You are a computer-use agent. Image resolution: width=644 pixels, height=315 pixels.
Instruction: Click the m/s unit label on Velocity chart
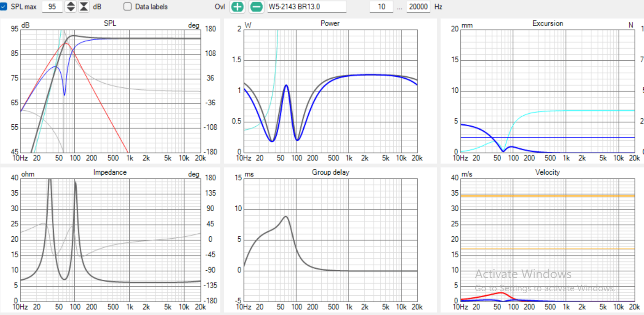(x=467, y=174)
